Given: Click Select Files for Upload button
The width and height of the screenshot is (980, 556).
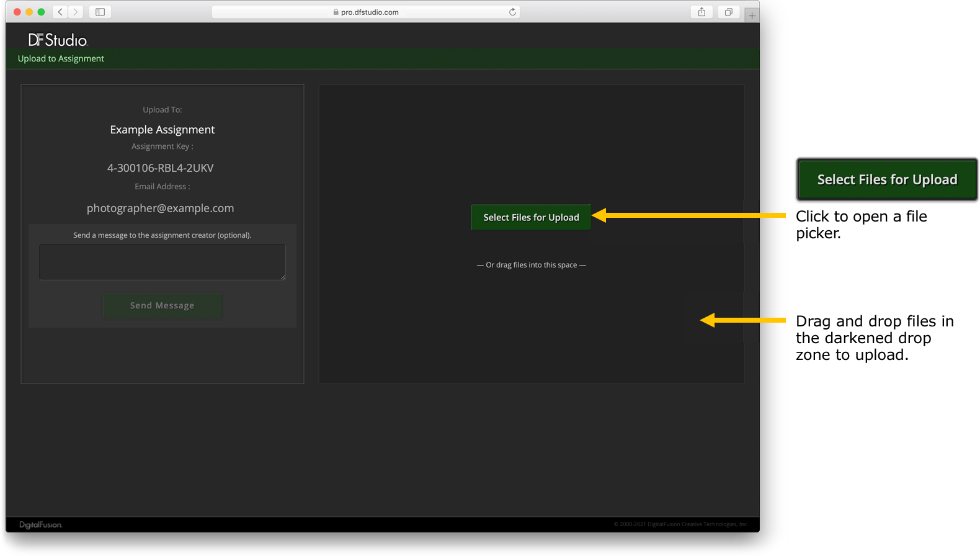Looking at the screenshot, I should click(531, 217).
